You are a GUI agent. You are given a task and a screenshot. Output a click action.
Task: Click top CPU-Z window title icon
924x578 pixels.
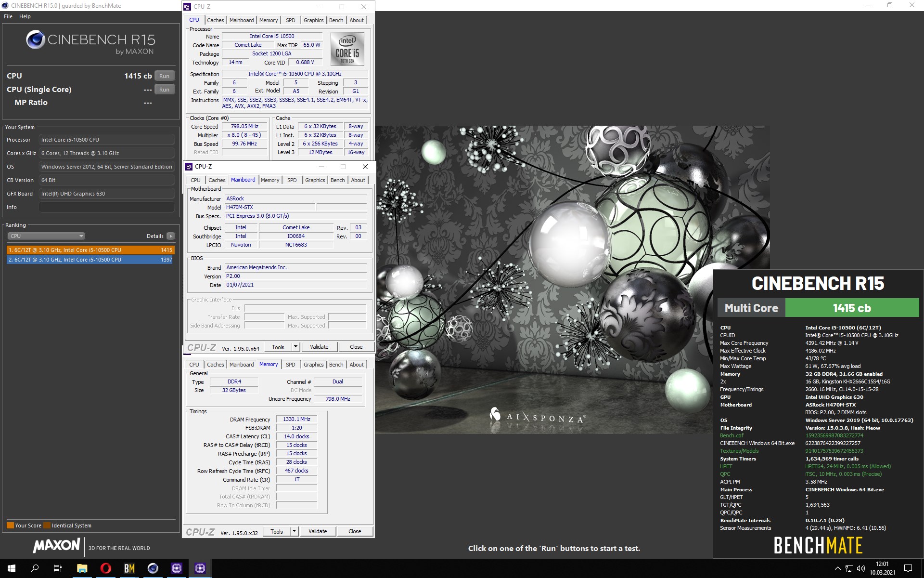(187, 7)
